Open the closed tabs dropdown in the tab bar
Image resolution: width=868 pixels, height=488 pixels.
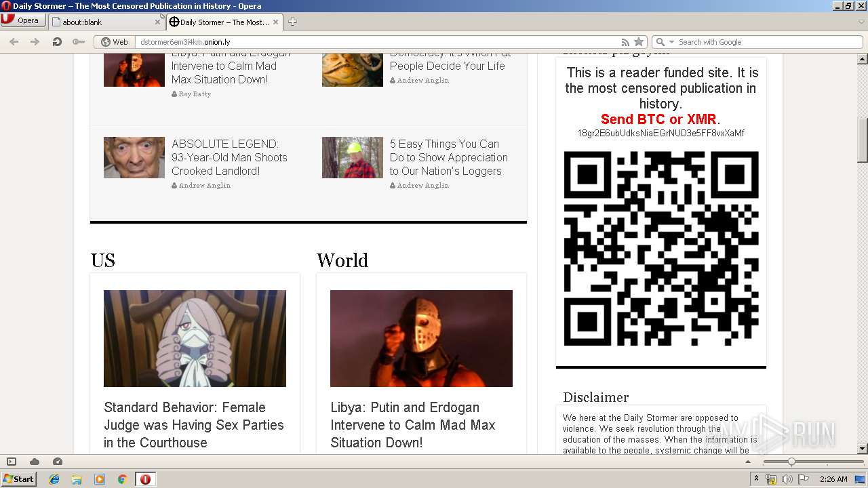[x=861, y=22]
